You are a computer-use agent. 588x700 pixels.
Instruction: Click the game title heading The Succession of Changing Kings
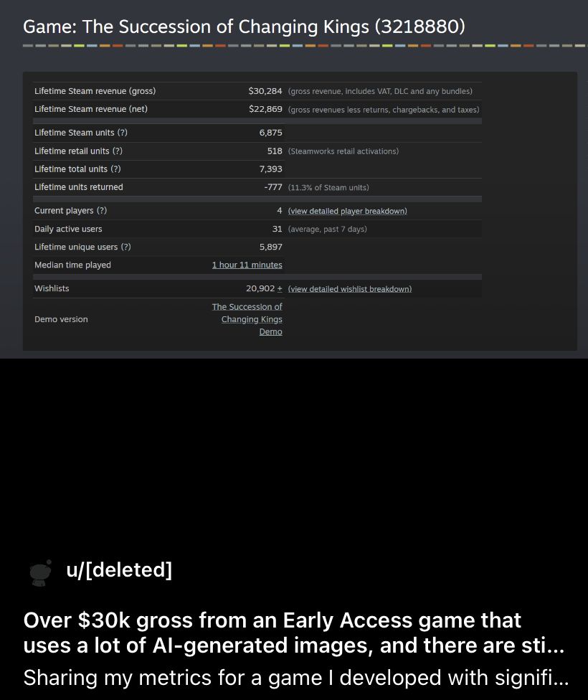[245, 27]
